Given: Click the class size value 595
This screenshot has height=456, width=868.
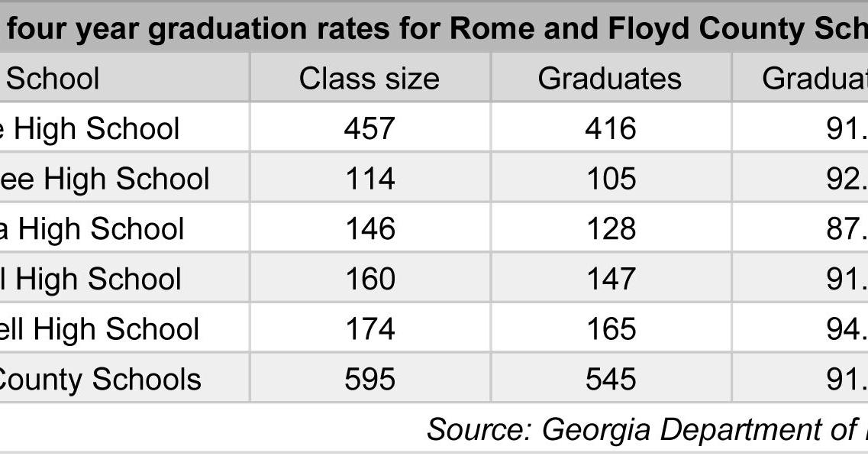Looking at the screenshot, I should click(369, 379).
